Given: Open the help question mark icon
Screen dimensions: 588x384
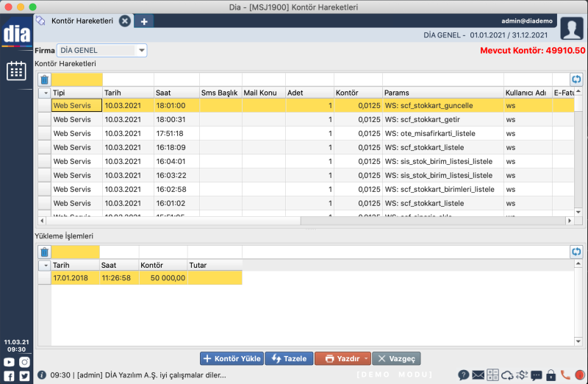Looking at the screenshot, I should click(x=464, y=375).
